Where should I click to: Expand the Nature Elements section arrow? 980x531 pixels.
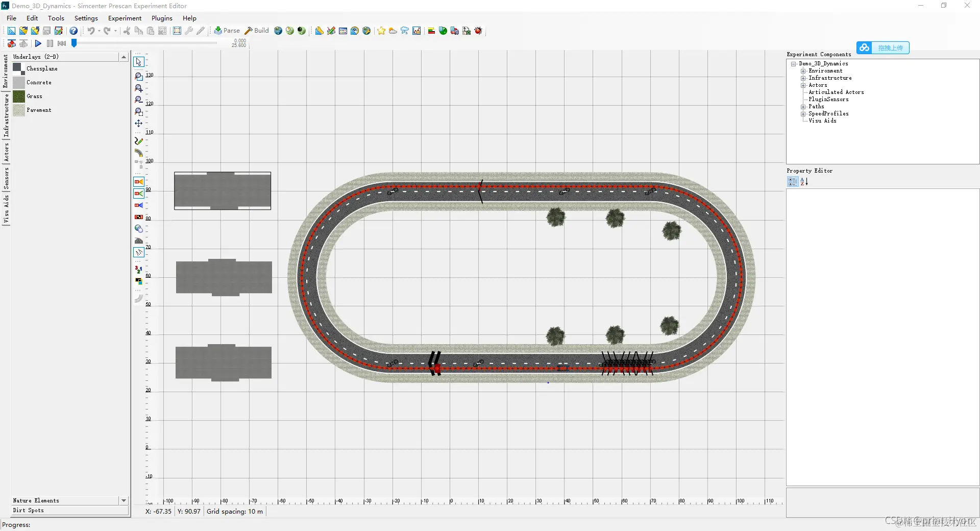point(124,501)
